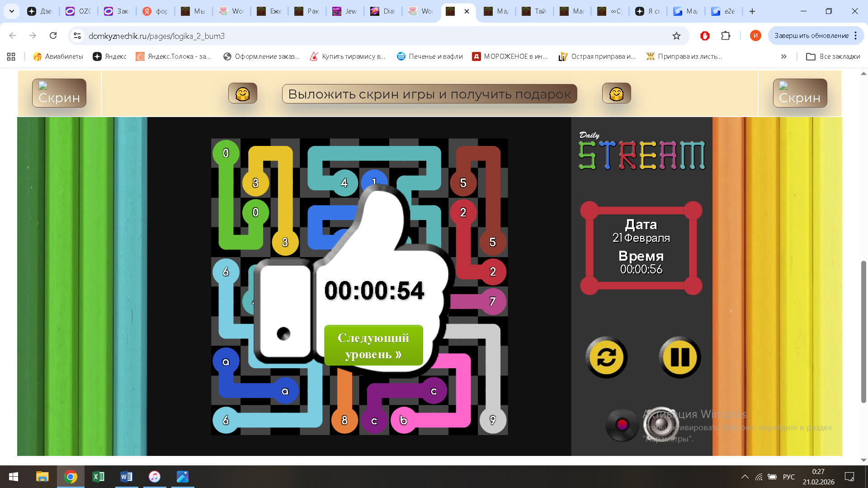This screenshot has height=488, width=868.
Task: Click the yellow restart level icon
Action: point(606,357)
